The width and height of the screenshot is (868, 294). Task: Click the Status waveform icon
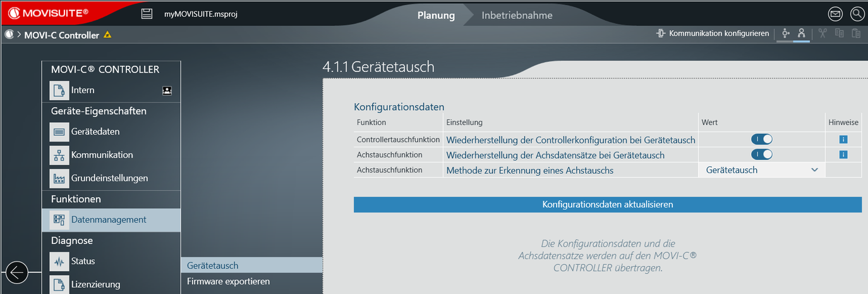click(59, 261)
